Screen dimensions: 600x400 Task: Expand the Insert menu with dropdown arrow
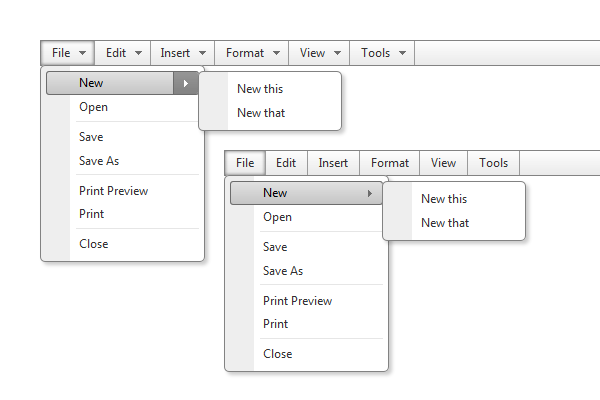click(x=183, y=53)
